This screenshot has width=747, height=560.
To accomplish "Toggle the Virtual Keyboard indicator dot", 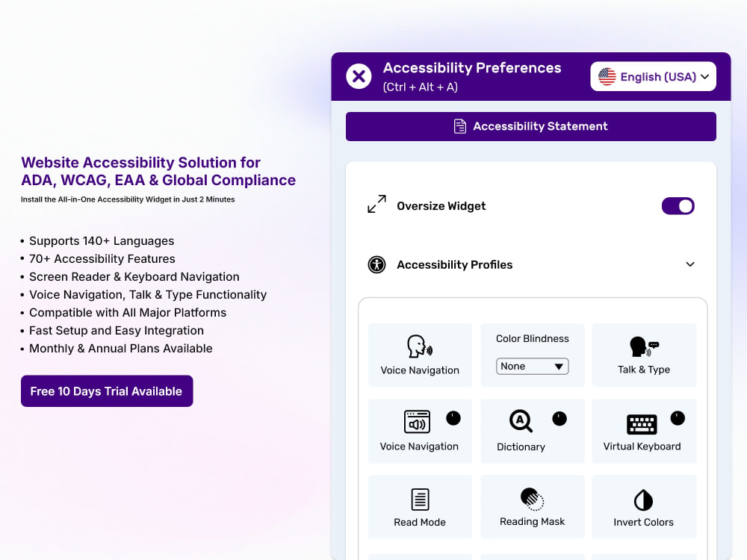I will tap(678, 418).
